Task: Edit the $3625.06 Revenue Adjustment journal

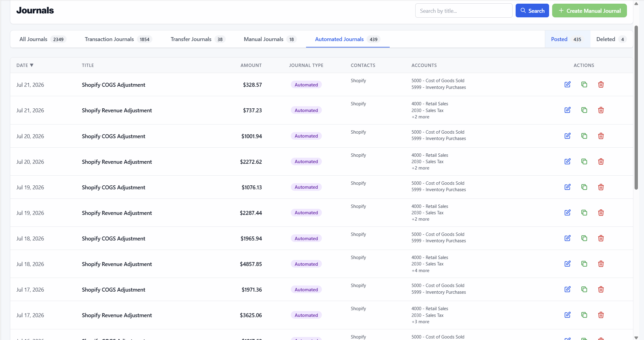Action: [568, 315]
